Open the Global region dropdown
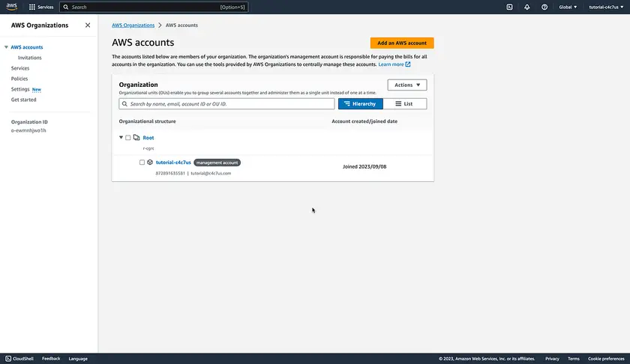 [x=568, y=7]
